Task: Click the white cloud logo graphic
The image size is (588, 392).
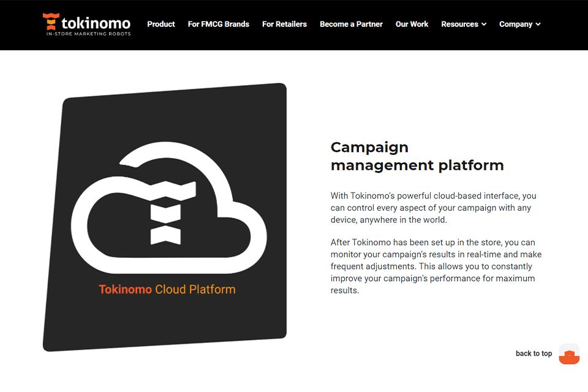Action: (x=169, y=208)
